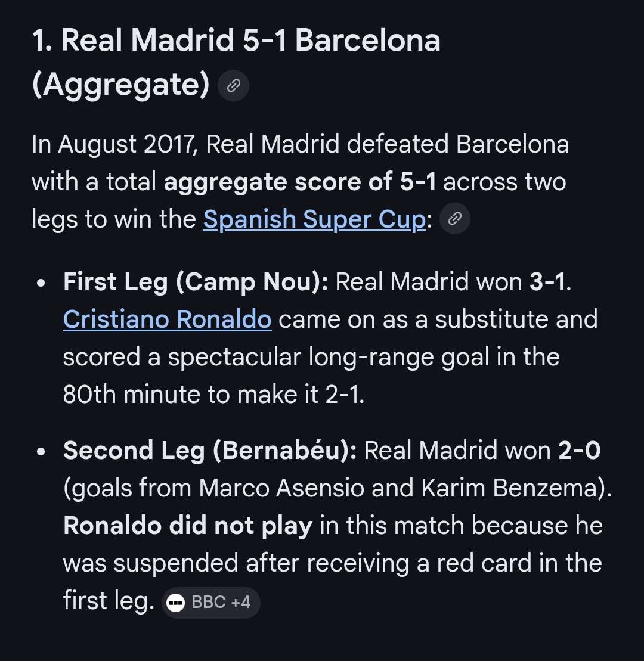Viewport: 644px width, 661px height.
Task: Open the BBC +4 sources chip
Action: tap(210, 603)
